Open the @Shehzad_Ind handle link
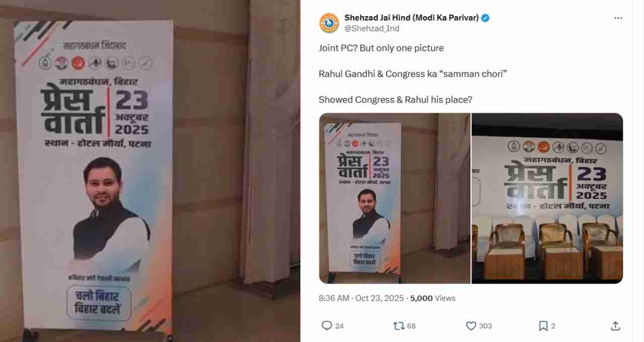The height and width of the screenshot is (342, 644). (x=372, y=29)
